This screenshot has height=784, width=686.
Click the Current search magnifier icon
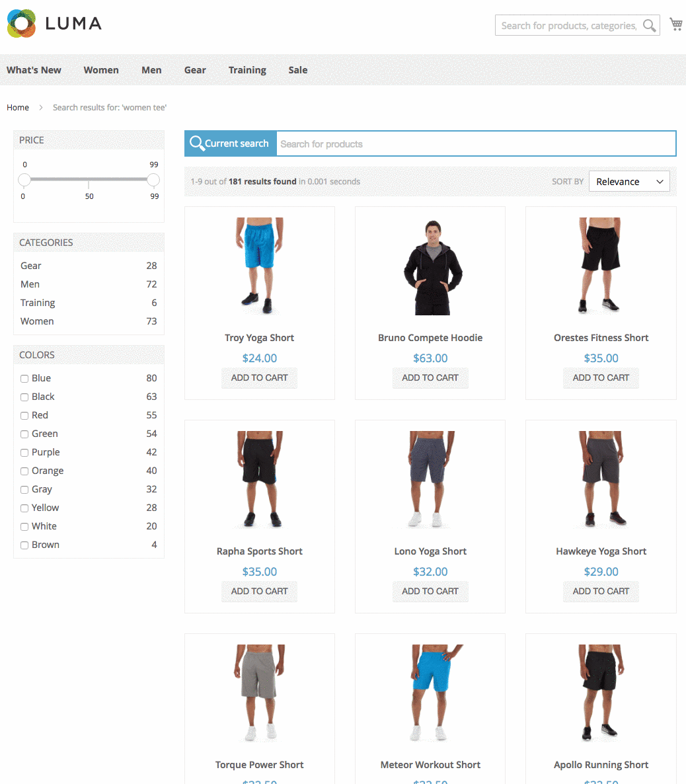pos(196,143)
